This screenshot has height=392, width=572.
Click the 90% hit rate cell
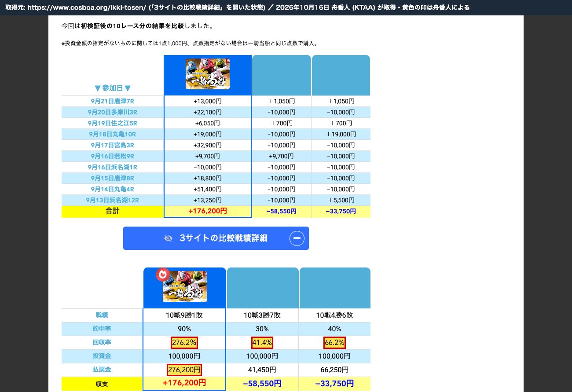click(x=184, y=329)
